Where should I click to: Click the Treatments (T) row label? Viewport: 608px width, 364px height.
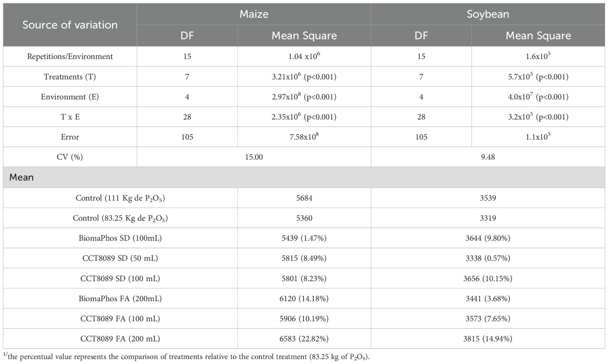pos(70,77)
